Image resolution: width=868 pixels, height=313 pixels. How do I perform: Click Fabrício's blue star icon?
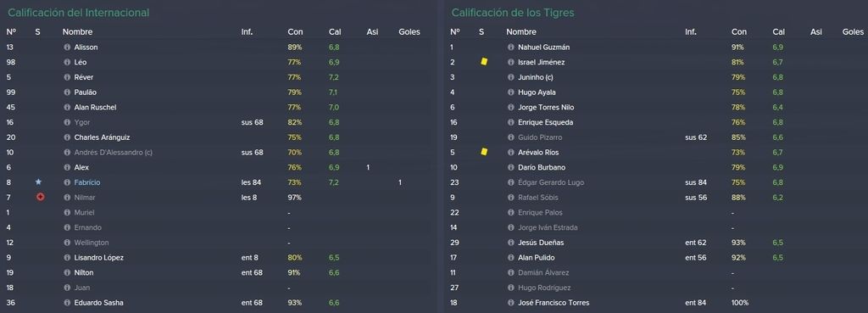(38, 182)
